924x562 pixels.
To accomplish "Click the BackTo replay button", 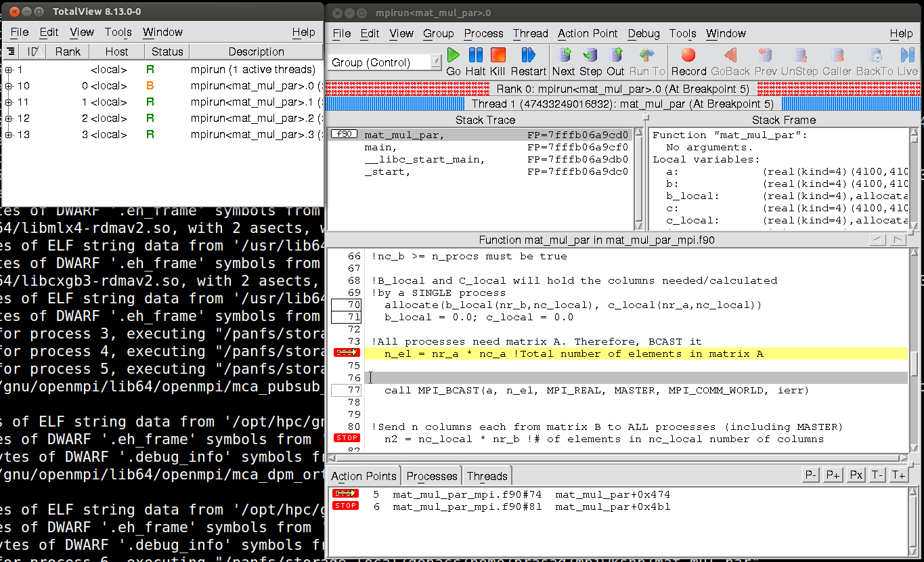I will tap(875, 62).
